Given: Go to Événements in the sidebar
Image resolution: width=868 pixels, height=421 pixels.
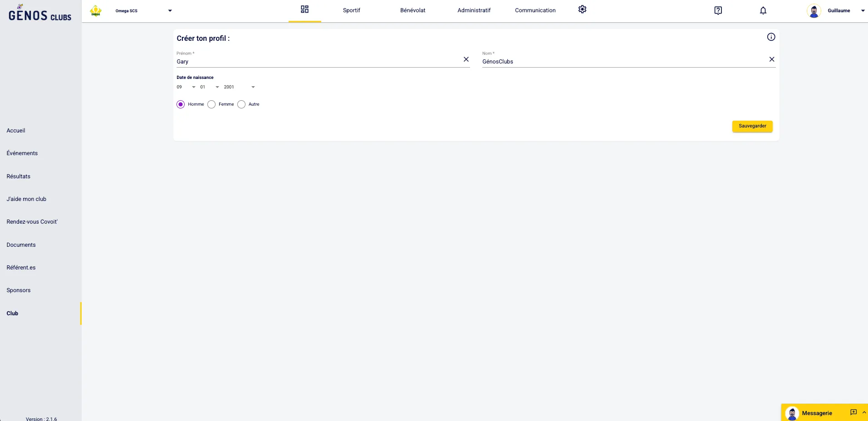Looking at the screenshot, I should [x=22, y=153].
